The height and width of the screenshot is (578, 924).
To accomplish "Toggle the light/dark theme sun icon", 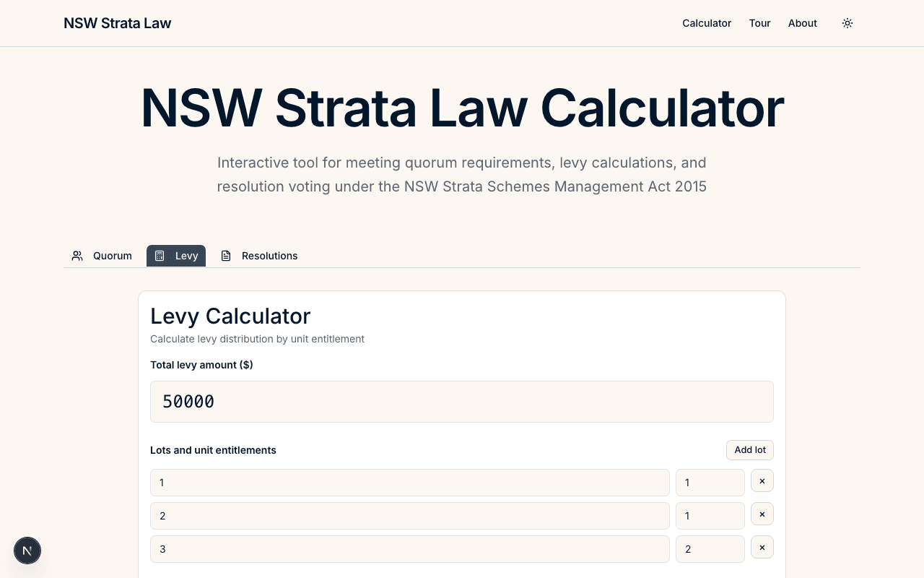I will tap(847, 23).
